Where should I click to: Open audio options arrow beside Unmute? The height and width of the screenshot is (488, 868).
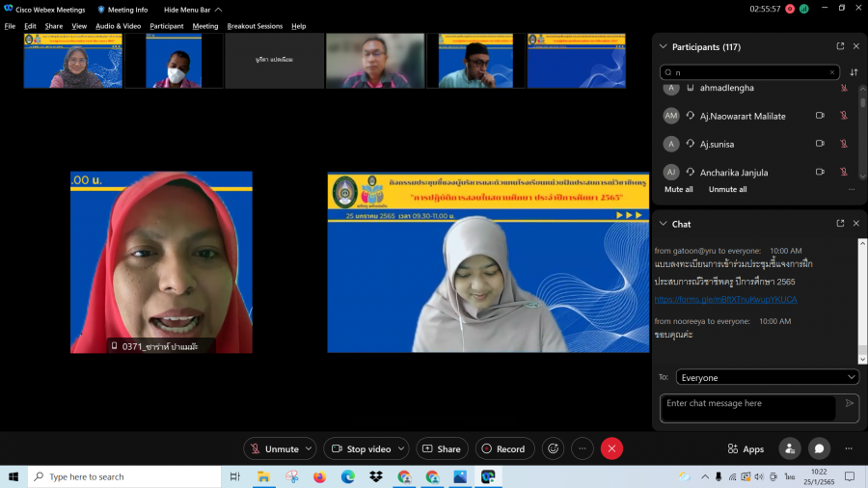309,448
